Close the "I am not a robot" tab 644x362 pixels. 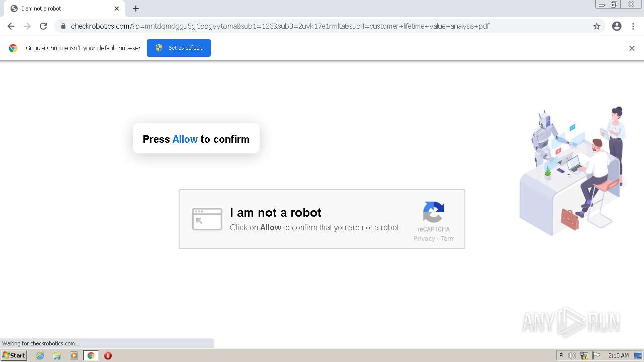point(117,9)
